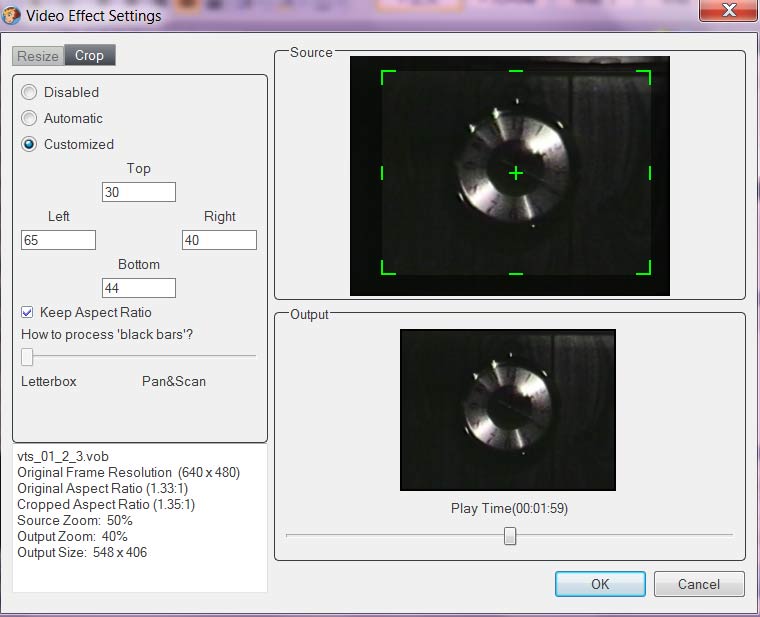
Task: Switch to the Resize tab
Action: (38, 56)
